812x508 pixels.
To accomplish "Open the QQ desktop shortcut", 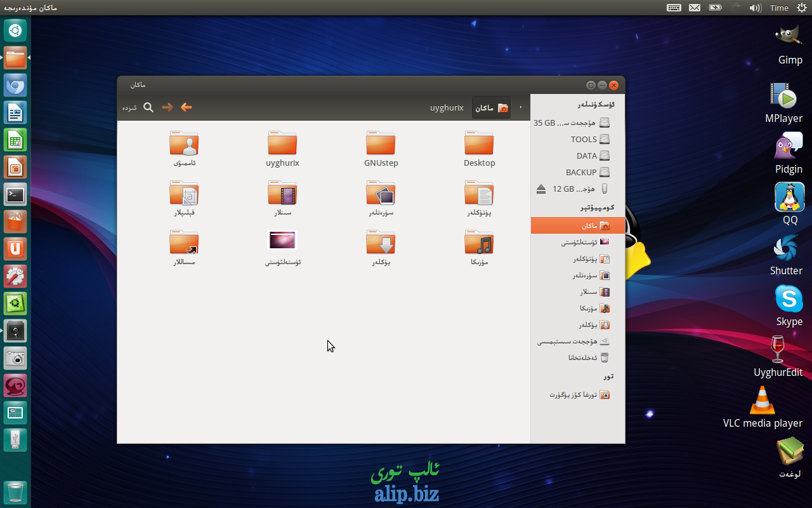I will tap(790, 204).
